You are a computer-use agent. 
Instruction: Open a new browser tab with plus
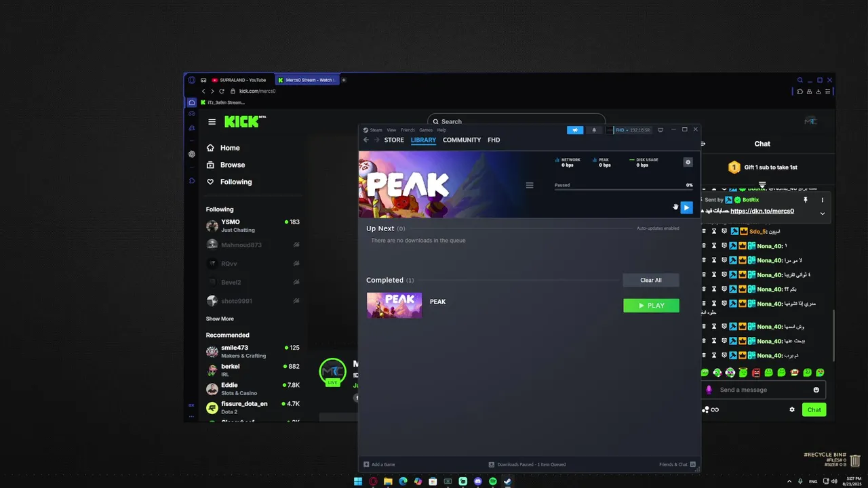click(x=344, y=80)
